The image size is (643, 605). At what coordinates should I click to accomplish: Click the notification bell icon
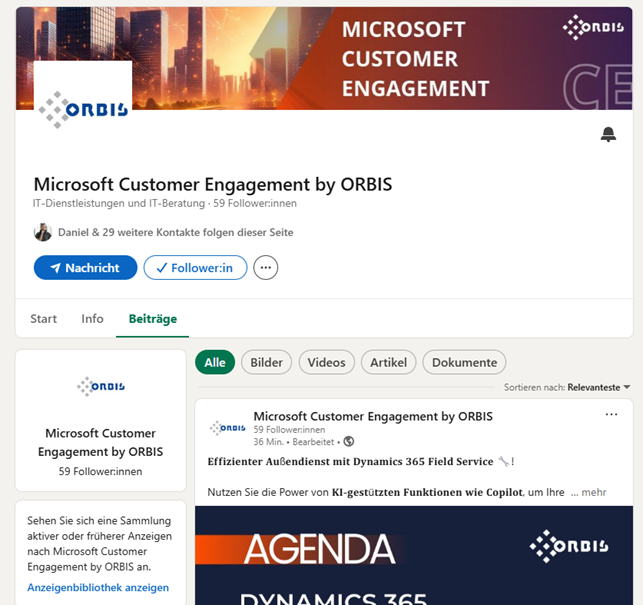[608, 134]
